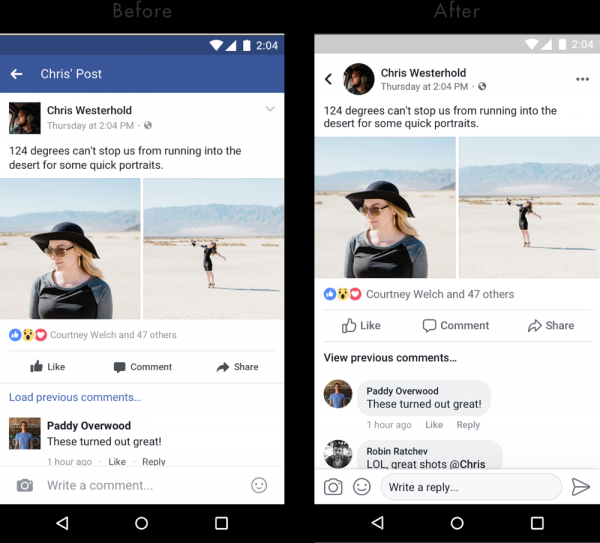The width and height of the screenshot is (600, 543).
Task: Tap Android back triangle under Before screen
Action: (62, 523)
